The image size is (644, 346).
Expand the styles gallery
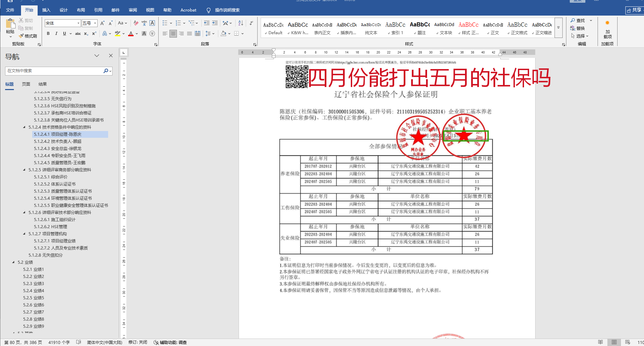coord(558,27)
